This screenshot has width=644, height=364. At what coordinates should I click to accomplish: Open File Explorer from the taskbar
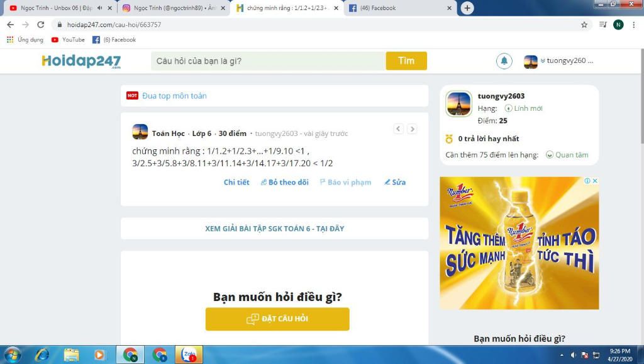[x=71, y=355]
